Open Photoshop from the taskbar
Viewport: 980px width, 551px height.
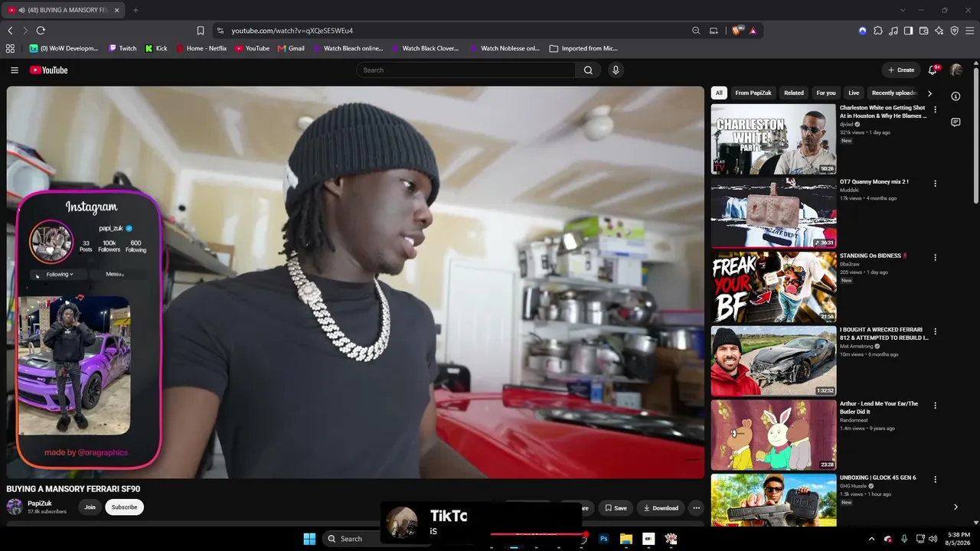click(x=603, y=539)
